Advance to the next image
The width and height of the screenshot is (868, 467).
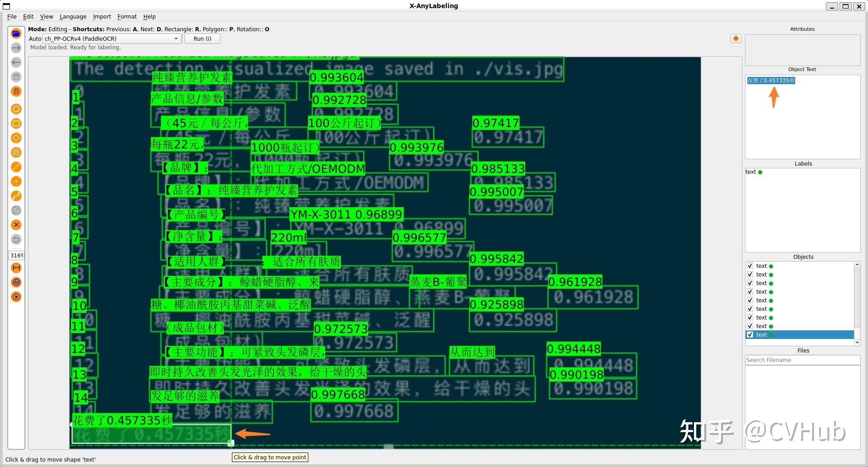coord(16,48)
